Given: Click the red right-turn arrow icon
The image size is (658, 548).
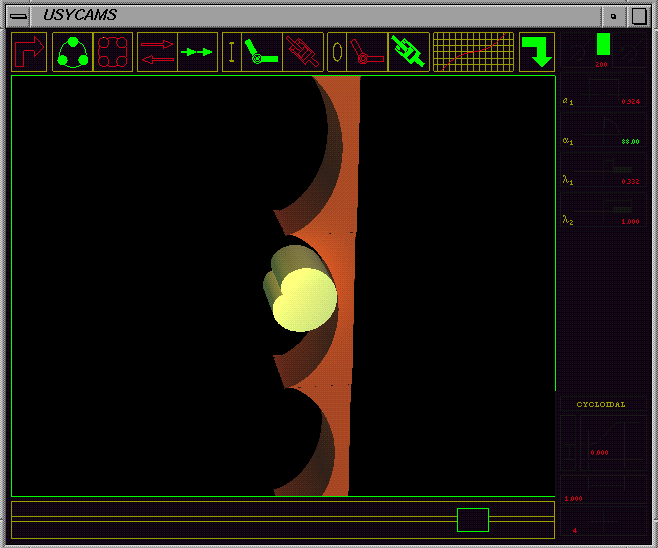Looking at the screenshot, I should pyautogui.click(x=29, y=52).
